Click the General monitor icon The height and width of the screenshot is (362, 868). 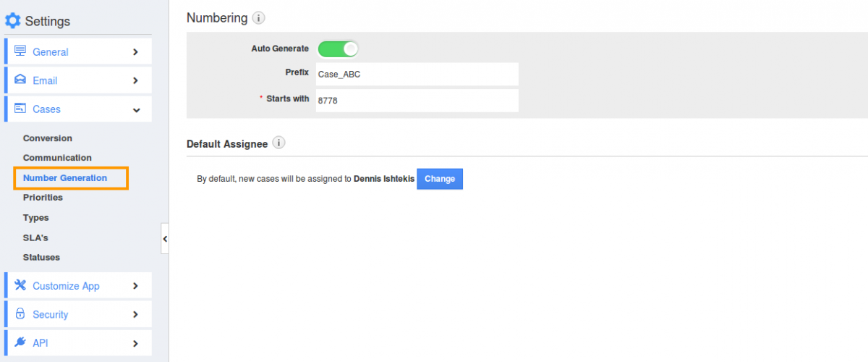pyautogui.click(x=20, y=51)
